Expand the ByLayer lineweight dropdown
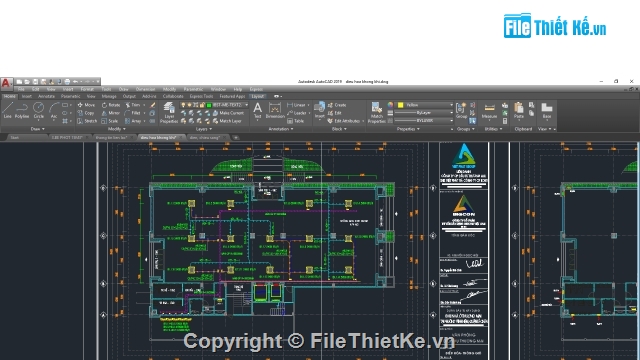Screen dimensions: 640x360 (425, 113)
